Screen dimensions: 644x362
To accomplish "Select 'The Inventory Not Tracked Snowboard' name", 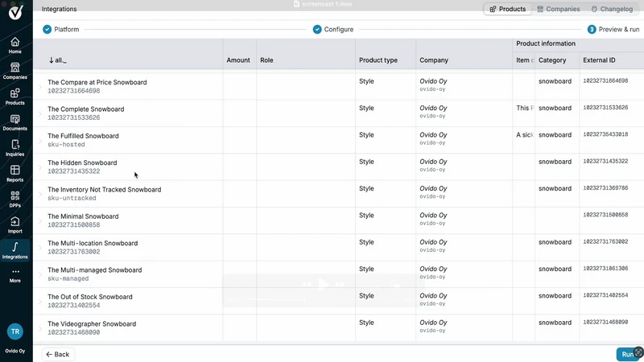I will [x=105, y=190].
